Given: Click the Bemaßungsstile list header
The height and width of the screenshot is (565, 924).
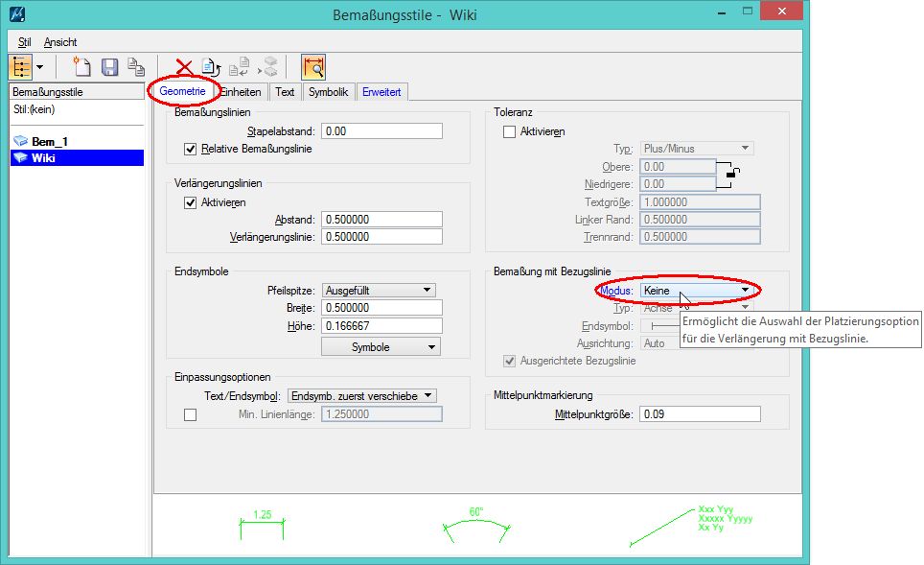Looking at the screenshot, I should coord(78,92).
